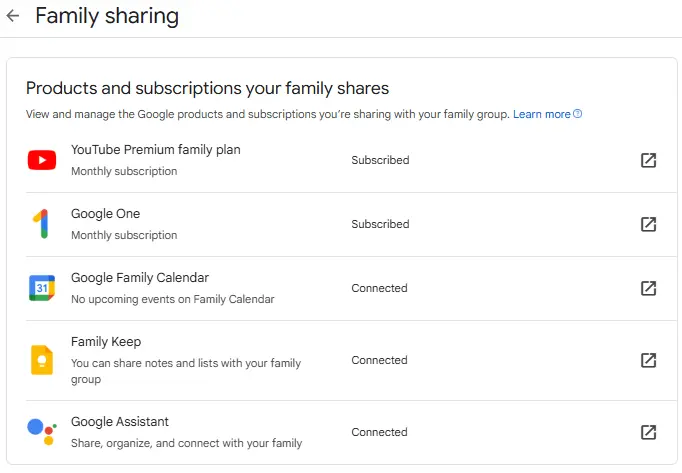Select YouTube Premium family plan title

(156, 150)
